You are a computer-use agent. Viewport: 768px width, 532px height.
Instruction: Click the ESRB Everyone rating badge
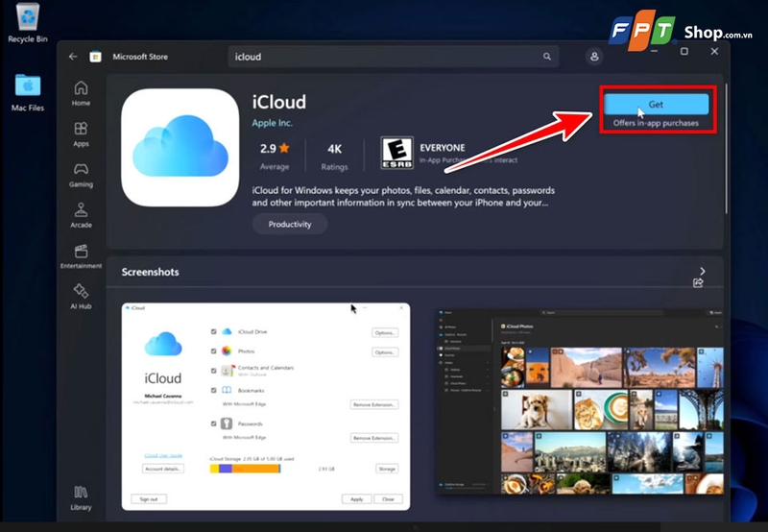(396, 153)
